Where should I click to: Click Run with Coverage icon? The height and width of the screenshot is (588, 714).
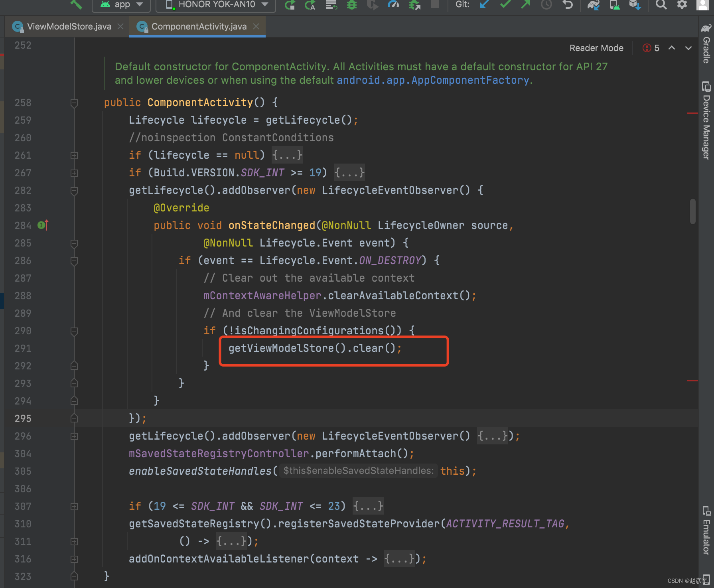(373, 5)
